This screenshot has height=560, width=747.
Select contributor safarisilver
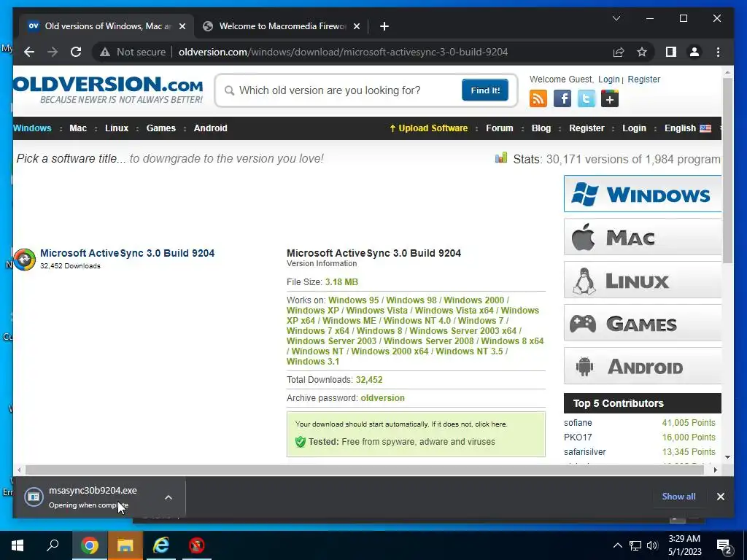click(x=584, y=452)
